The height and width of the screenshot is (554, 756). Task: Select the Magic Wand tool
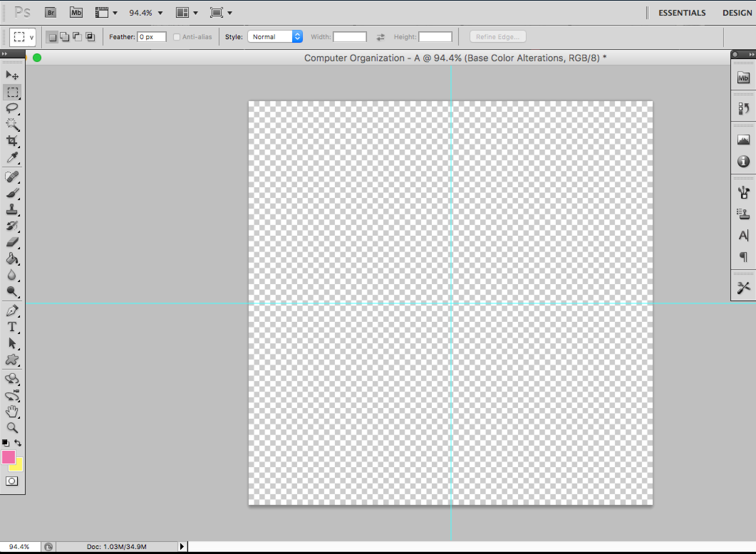click(x=12, y=125)
